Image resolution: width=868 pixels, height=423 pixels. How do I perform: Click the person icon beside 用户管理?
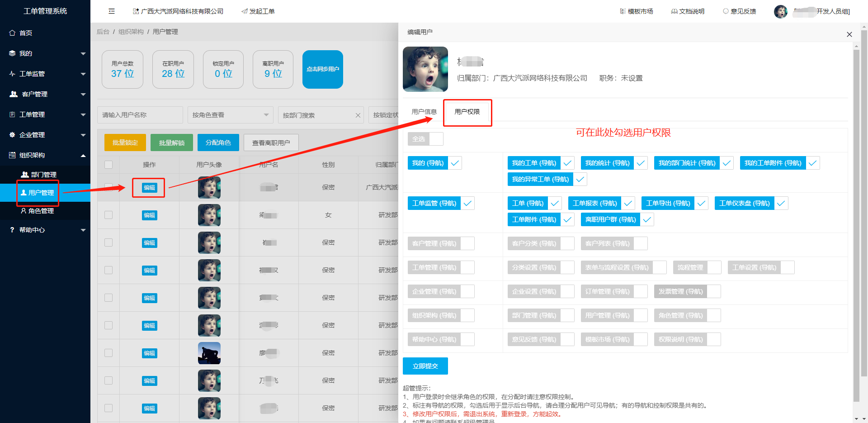coord(24,193)
